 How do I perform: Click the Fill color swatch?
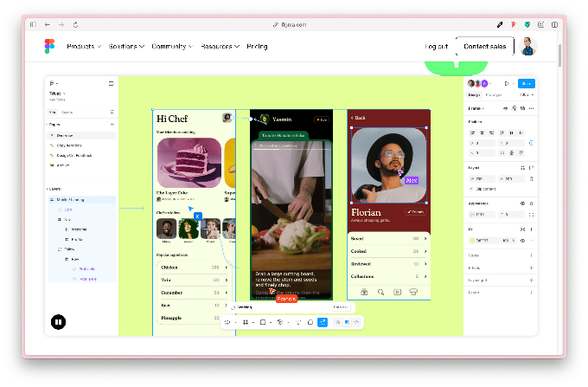[x=472, y=240]
